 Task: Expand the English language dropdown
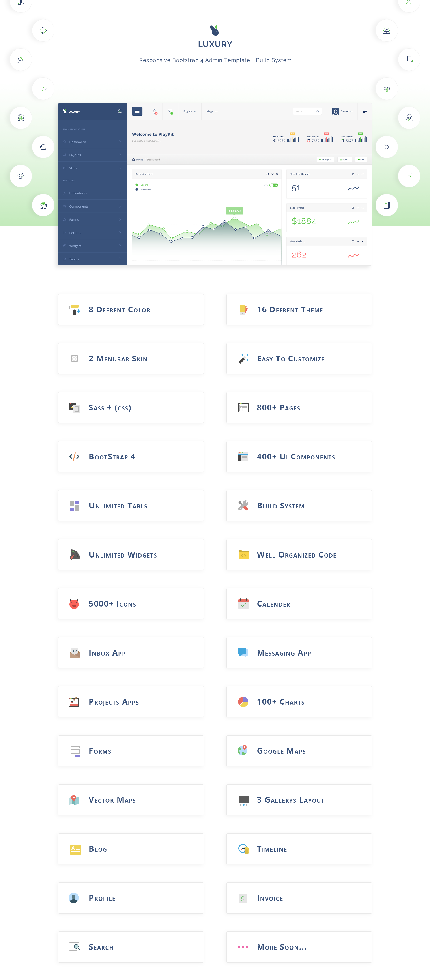[x=190, y=111]
